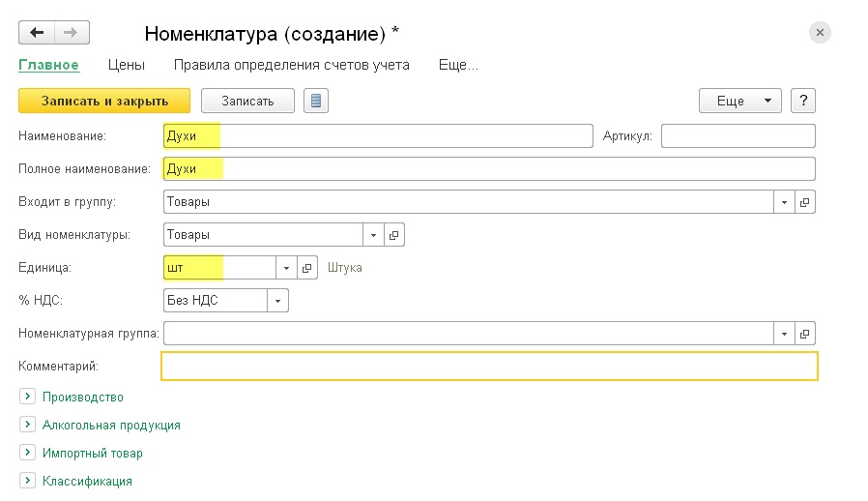Go back with the left arrow button
This screenshot has width=868, height=501.
point(37,33)
